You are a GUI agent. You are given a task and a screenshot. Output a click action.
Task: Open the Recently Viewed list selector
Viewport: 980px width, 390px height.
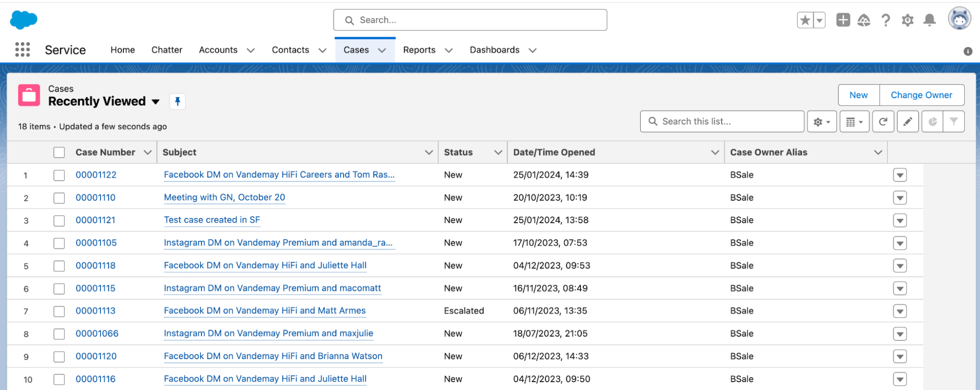(x=155, y=102)
